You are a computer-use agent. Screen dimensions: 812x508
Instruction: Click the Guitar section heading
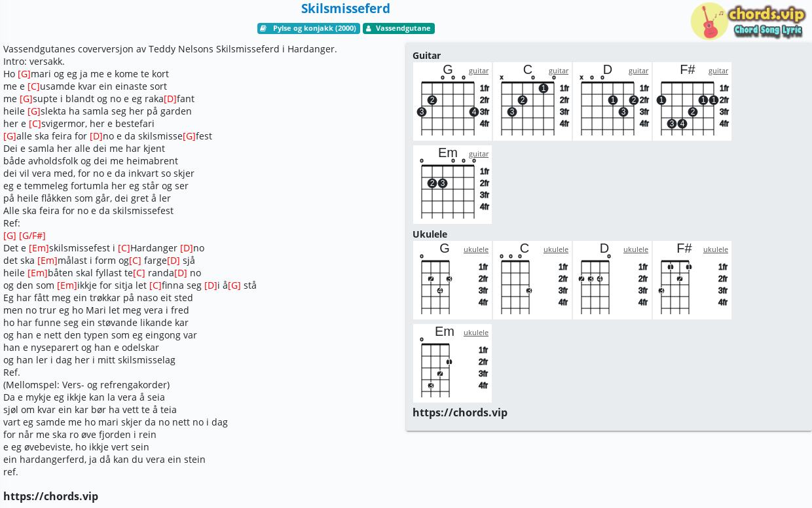(x=426, y=56)
